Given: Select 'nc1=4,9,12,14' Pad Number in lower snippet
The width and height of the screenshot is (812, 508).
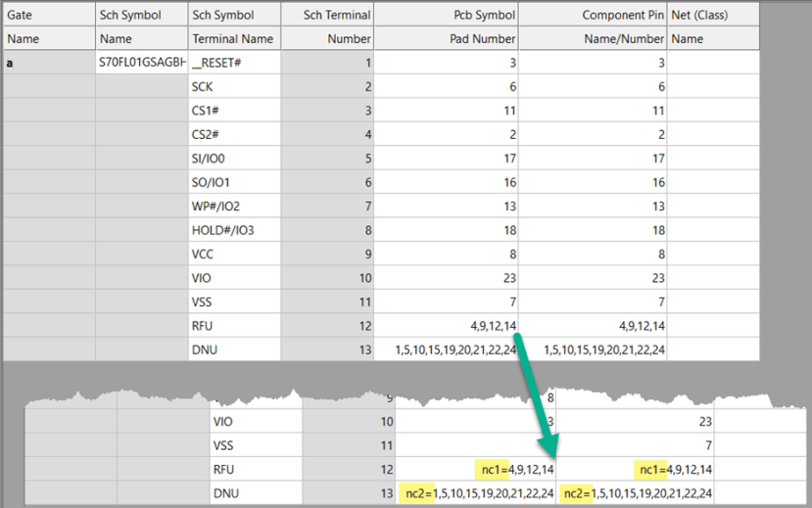Looking at the screenshot, I should [x=475, y=469].
